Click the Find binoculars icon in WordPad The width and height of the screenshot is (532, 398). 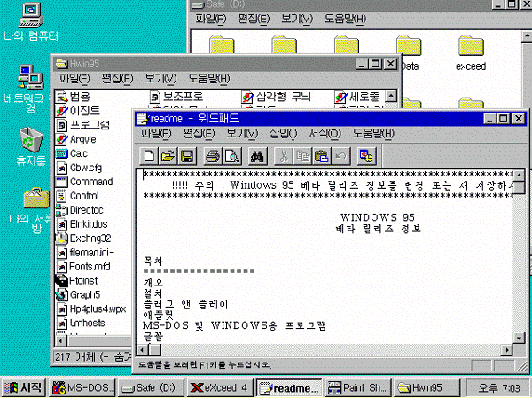(x=257, y=156)
